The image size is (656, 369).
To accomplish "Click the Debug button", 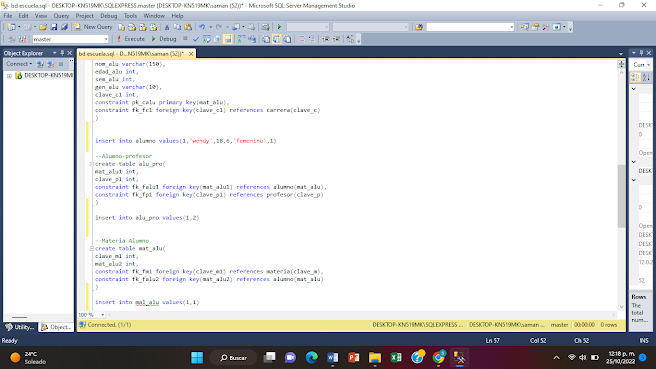I will (164, 39).
